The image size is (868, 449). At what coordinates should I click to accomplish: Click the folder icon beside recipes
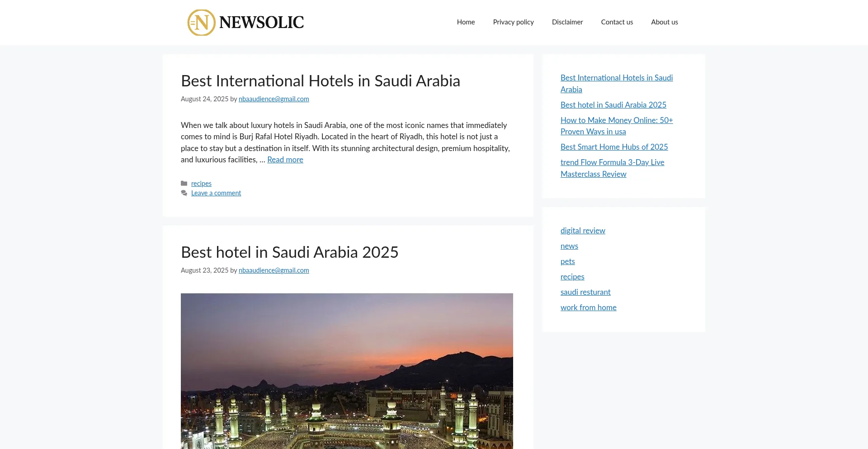click(x=184, y=184)
